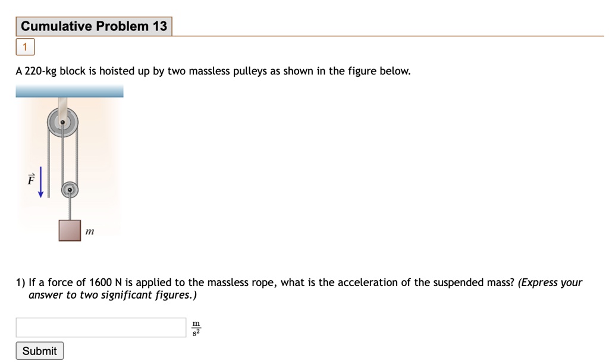
Task: Click the horizontal rule beside the heading
Action: [x=387, y=36]
